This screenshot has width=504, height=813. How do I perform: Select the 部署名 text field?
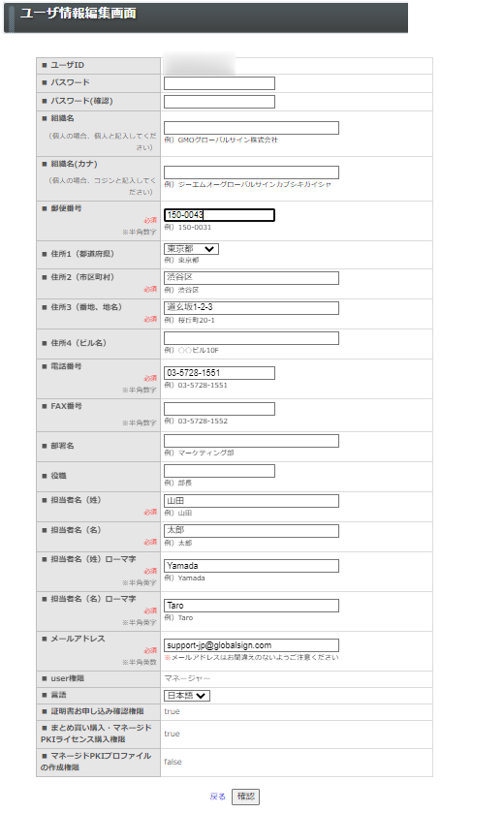click(251, 441)
